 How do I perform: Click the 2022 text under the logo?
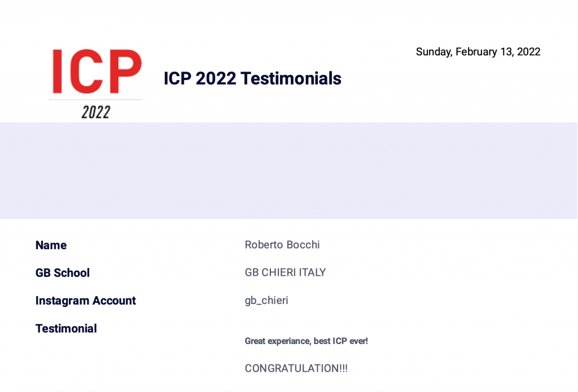[96, 112]
